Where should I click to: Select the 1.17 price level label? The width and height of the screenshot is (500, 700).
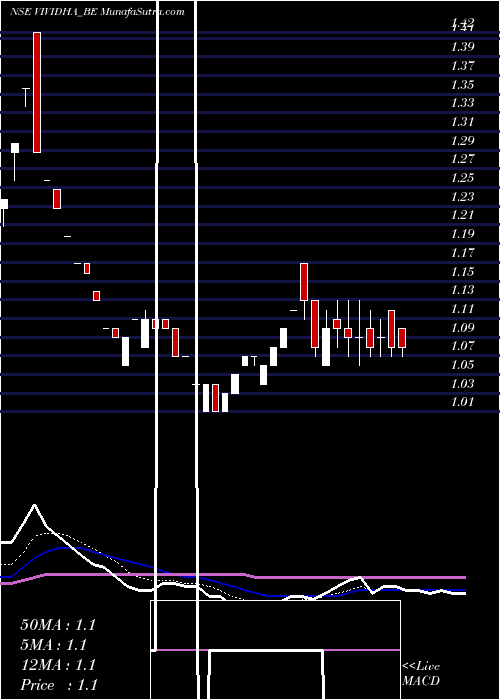click(462, 252)
